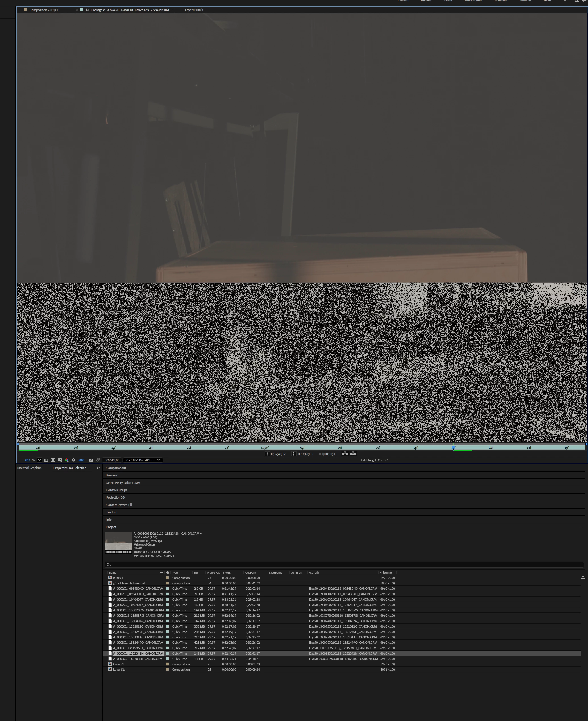Toggle the footage viewer lock icon

(87, 9)
